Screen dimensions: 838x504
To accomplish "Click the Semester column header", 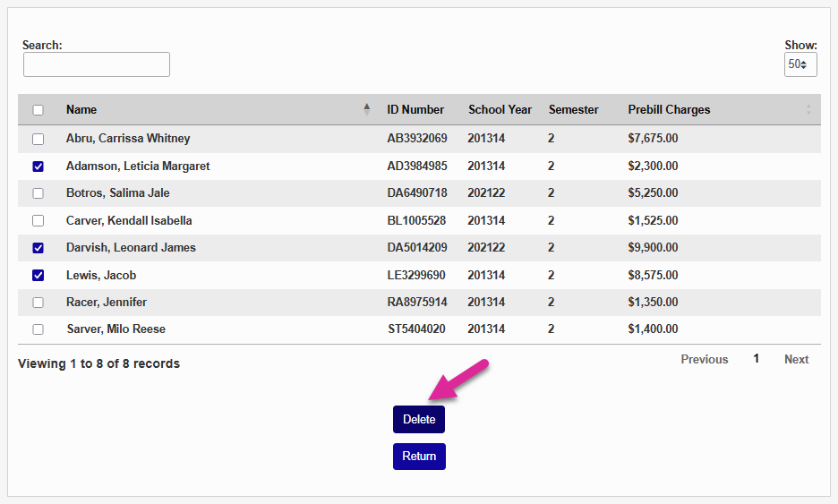I will (x=573, y=109).
